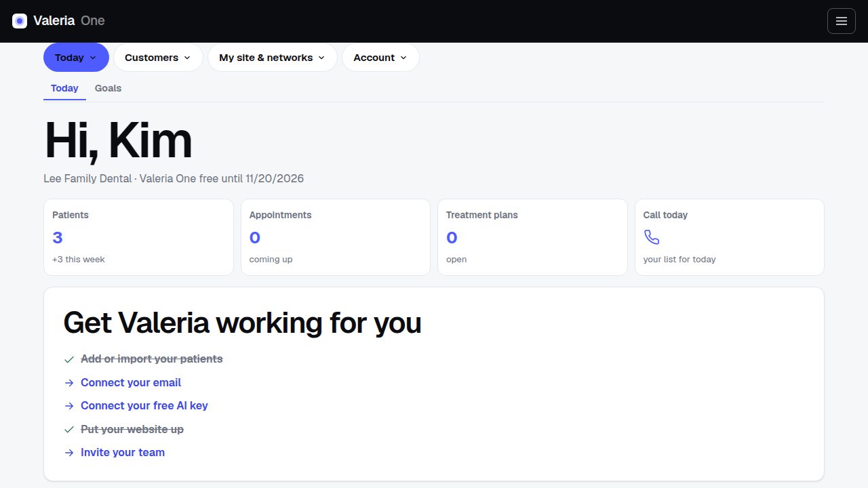Click the arrow beside Invite your team
Screen dimensions: 868x488
(69, 453)
